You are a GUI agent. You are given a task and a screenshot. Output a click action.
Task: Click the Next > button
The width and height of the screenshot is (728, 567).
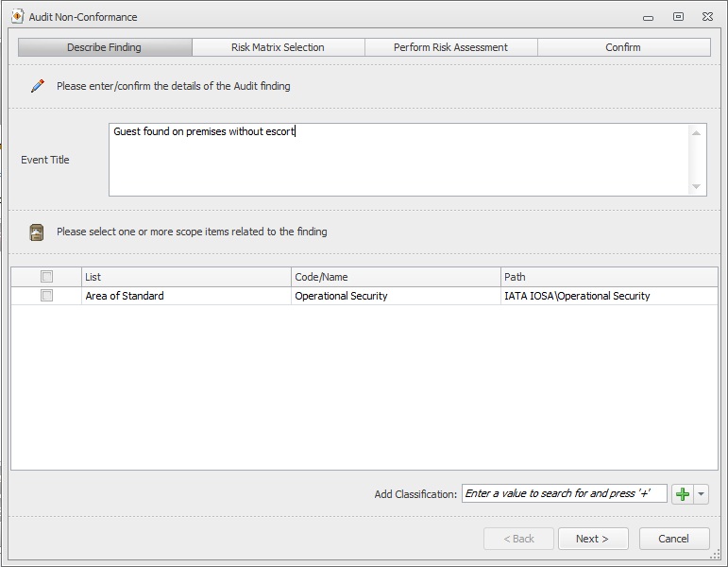(592, 539)
